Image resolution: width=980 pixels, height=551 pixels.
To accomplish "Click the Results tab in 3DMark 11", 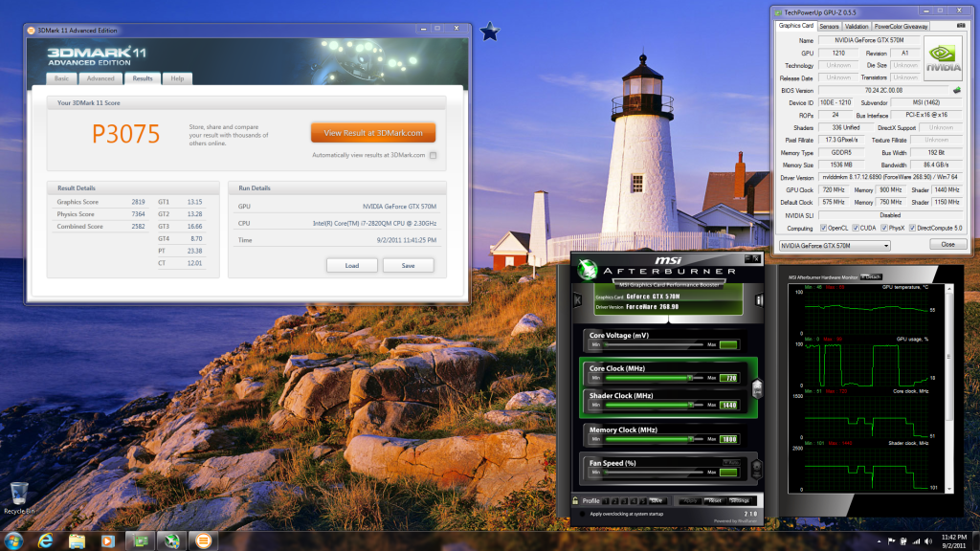I will coord(143,78).
